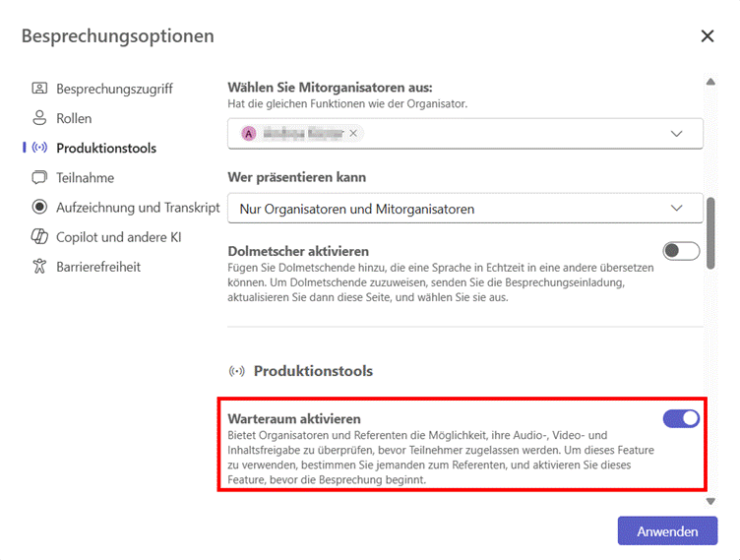Viewport: 740px width, 560px height.
Task: Click the scroll down arrow
Action: point(710,502)
